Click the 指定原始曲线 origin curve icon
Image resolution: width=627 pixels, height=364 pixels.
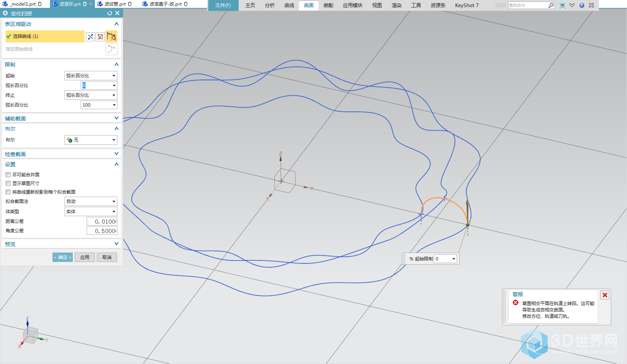111,49
